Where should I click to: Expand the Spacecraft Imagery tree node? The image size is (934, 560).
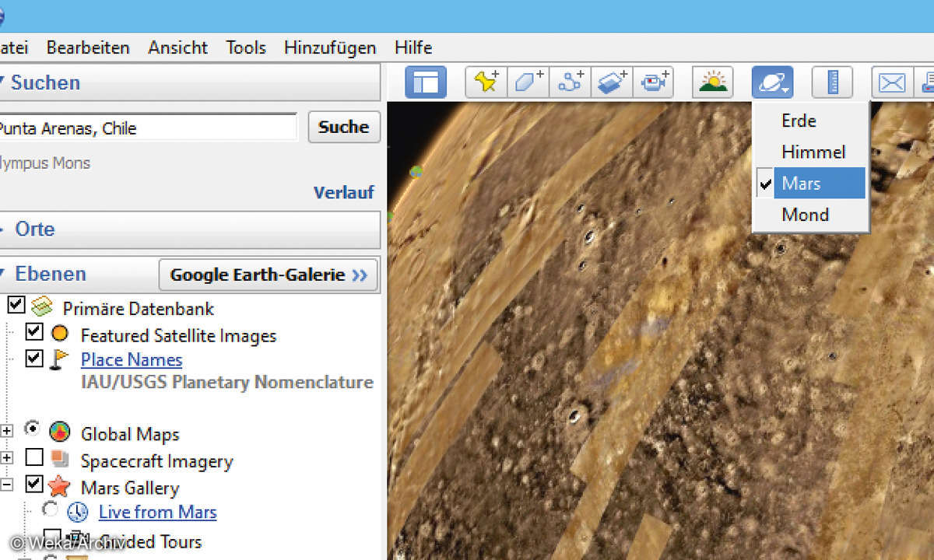pos(6,459)
